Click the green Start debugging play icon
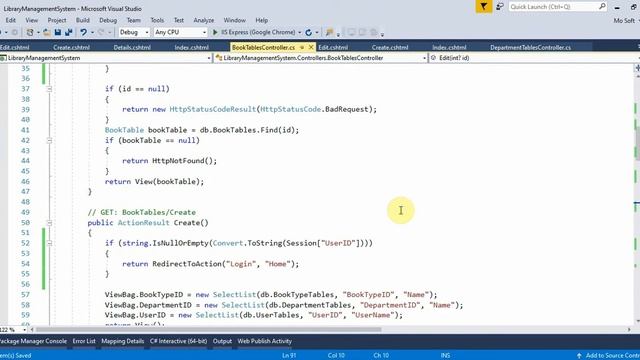Image resolution: width=640 pixels, height=360 pixels. point(215,32)
